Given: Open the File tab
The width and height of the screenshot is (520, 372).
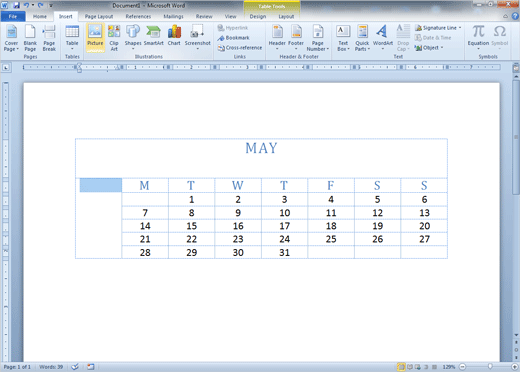Looking at the screenshot, I should pos(13,16).
